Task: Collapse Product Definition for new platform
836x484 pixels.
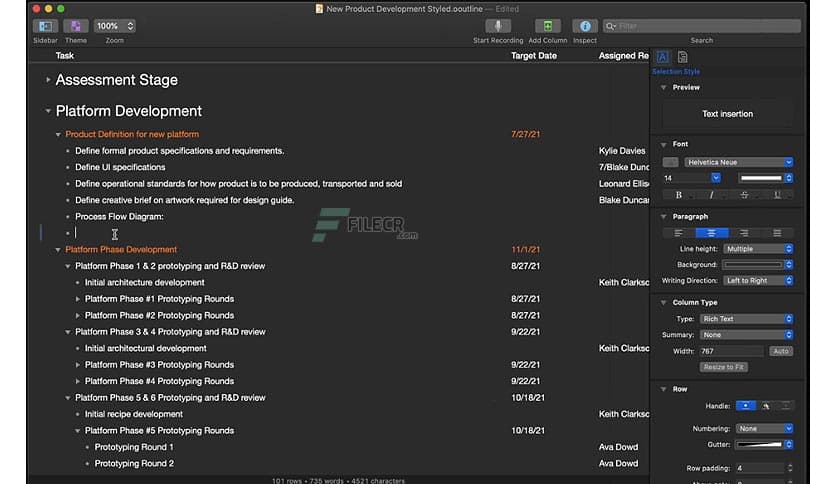Action: pyautogui.click(x=58, y=134)
